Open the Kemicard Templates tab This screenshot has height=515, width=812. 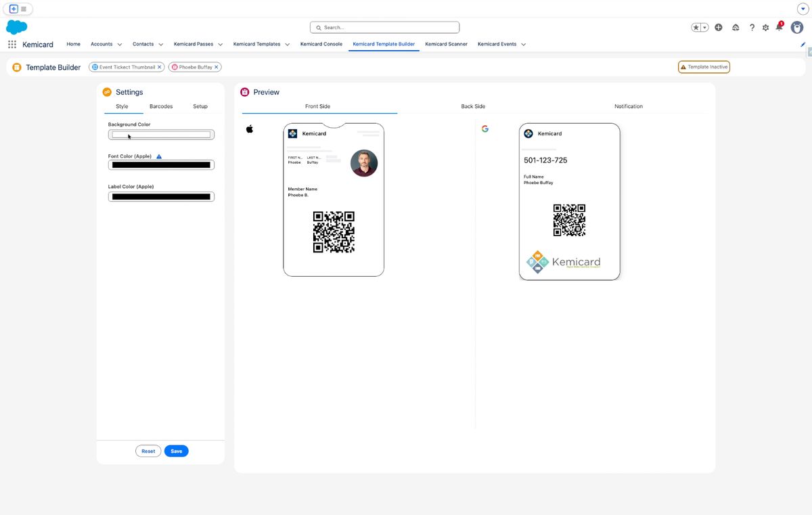[x=256, y=44]
